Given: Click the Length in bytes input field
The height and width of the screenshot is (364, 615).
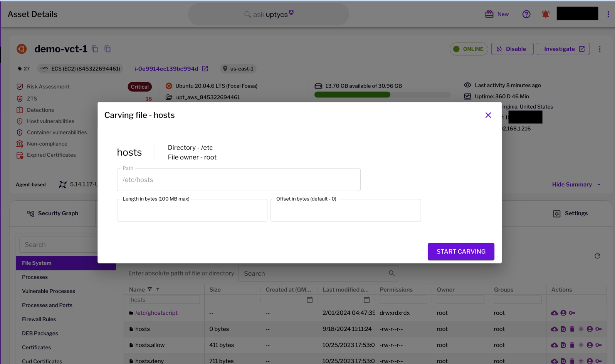Looking at the screenshot, I should point(192,211).
